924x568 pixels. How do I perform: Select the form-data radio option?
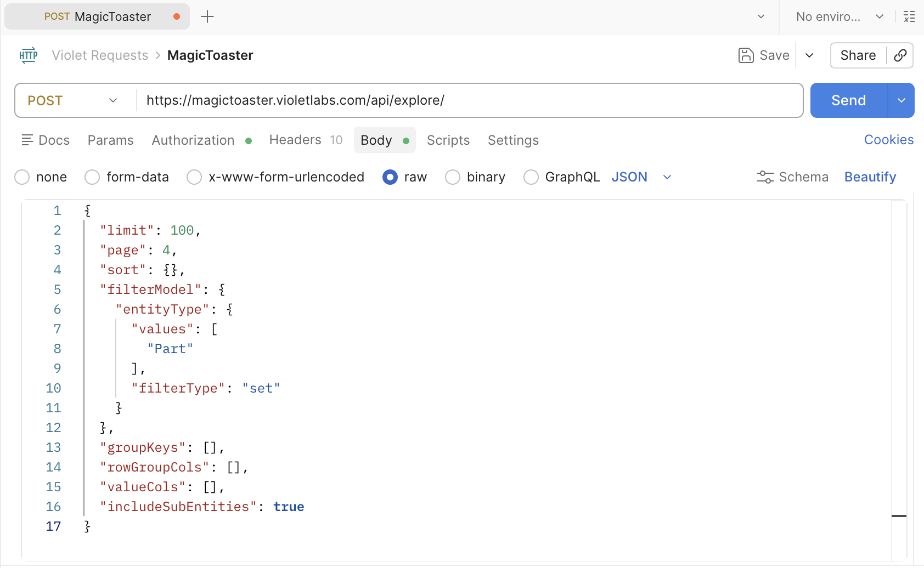point(92,177)
